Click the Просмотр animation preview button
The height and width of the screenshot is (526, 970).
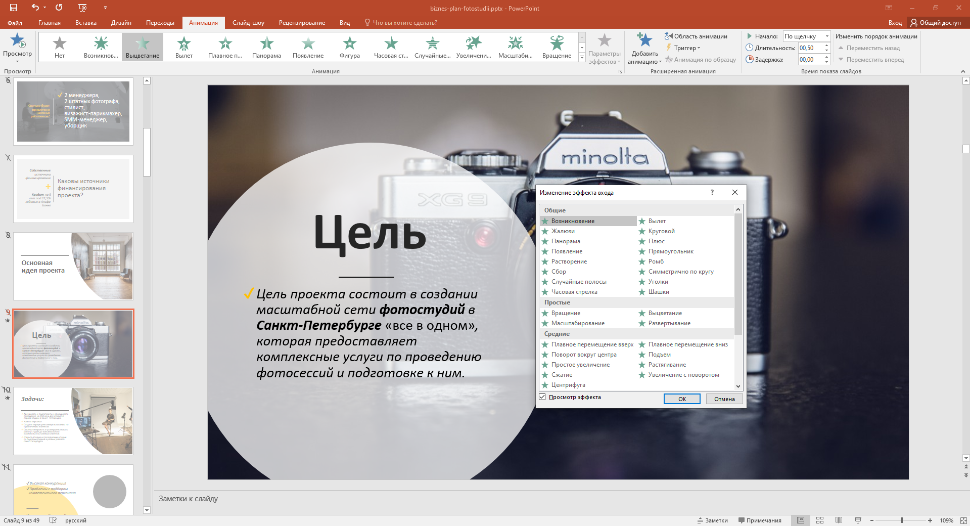click(x=17, y=46)
